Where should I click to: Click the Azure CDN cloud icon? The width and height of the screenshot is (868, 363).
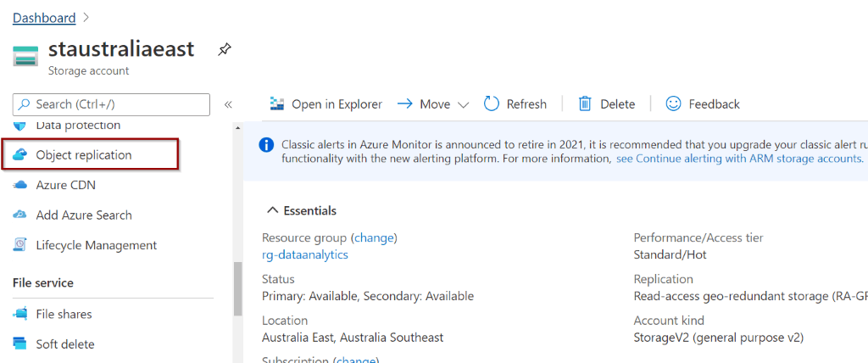click(20, 185)
